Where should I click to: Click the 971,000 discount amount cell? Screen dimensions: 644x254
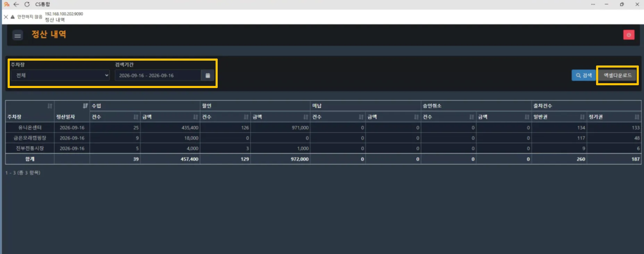coord(281,128)
